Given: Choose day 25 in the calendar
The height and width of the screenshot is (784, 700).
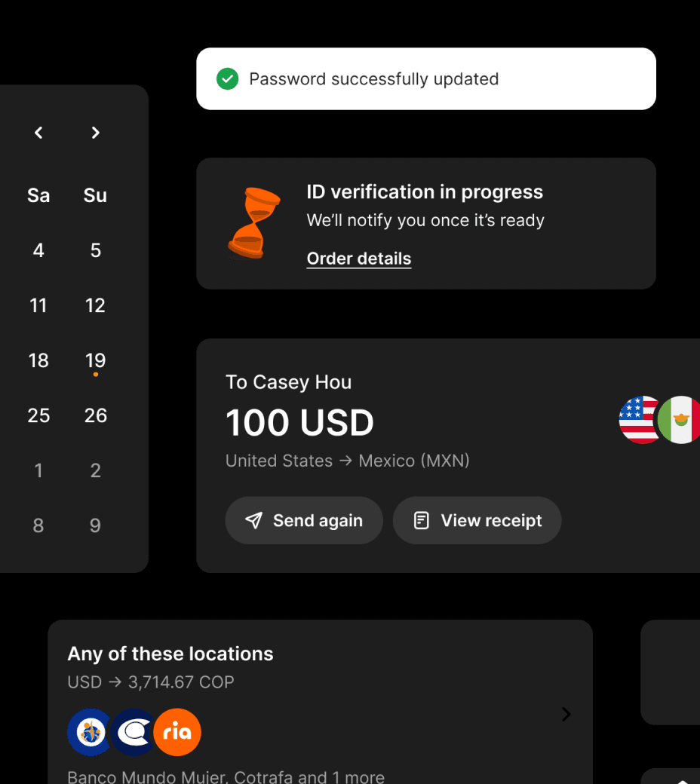Looking at the screenshot, I should [x=38, y=415].
